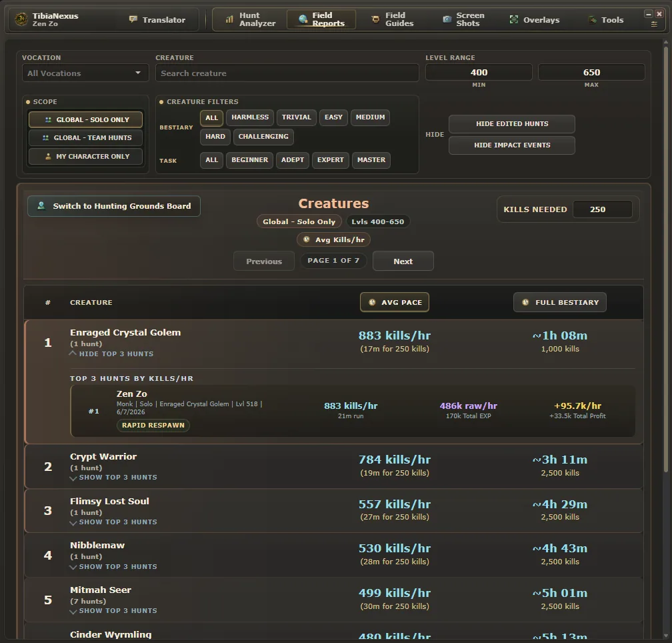Viewport: 672px width, 643px height.
Task: Open the Overlays tab
Action: [x=535, y=20]
